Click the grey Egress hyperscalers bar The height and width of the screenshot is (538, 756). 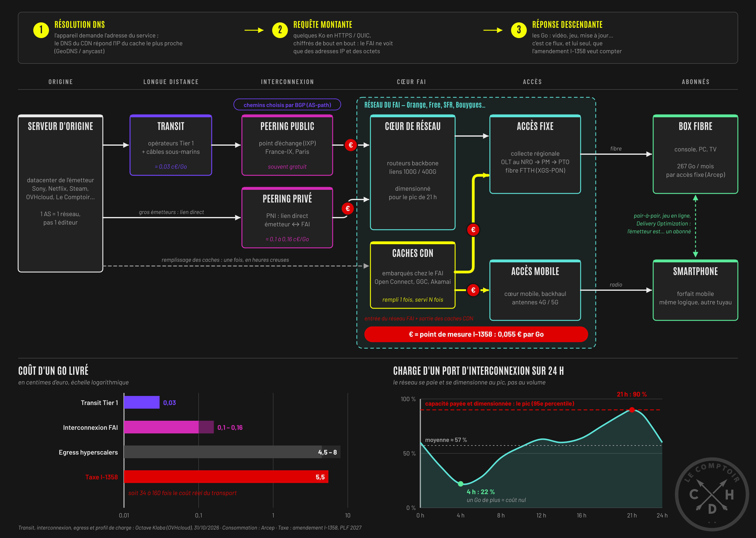[x=232, y=452]
